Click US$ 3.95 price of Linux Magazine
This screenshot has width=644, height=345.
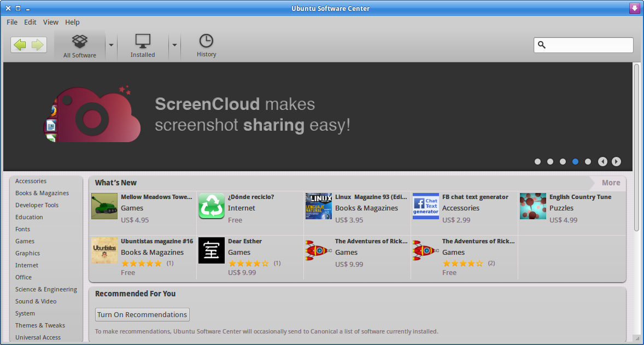click(349, 220)
